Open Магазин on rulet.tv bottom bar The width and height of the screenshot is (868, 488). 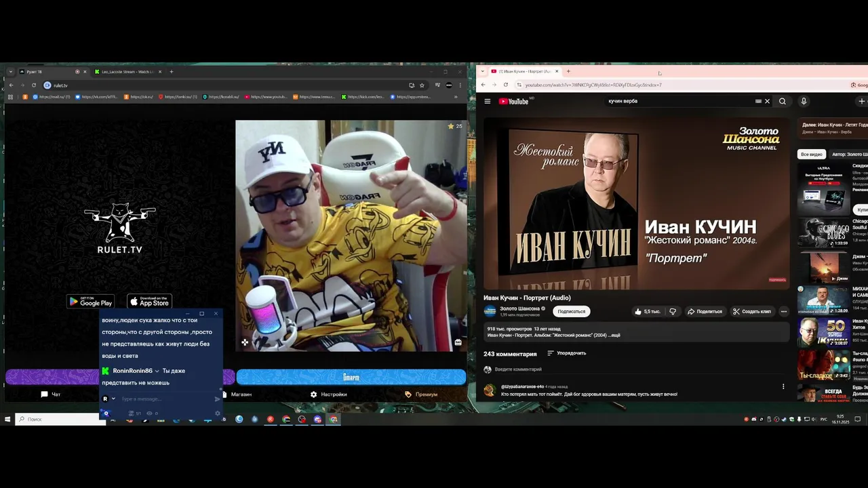pos(237,394)
